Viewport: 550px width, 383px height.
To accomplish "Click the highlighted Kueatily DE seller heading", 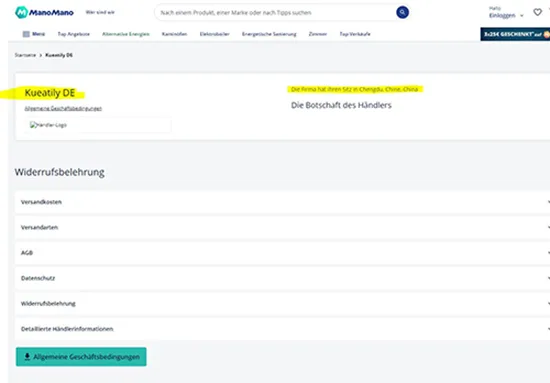I will [x=50, y=93].
